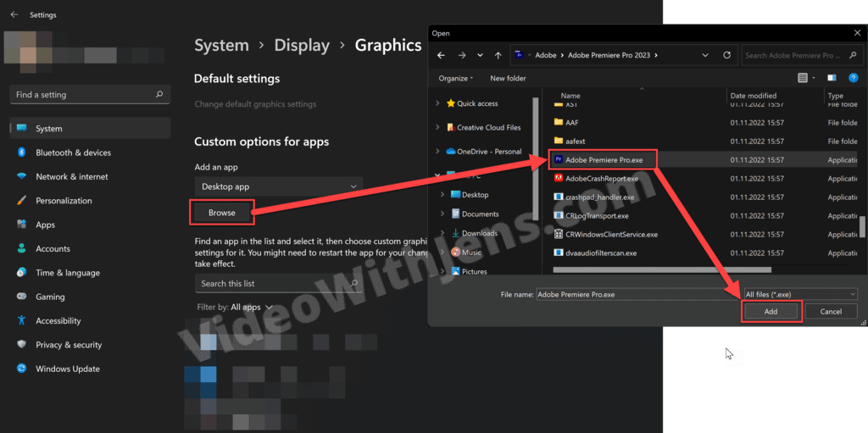Image resolution: width=868 pixels, height=433 pixels.
Task: Click System in the breadcrumb
Action: click(221, 46)
